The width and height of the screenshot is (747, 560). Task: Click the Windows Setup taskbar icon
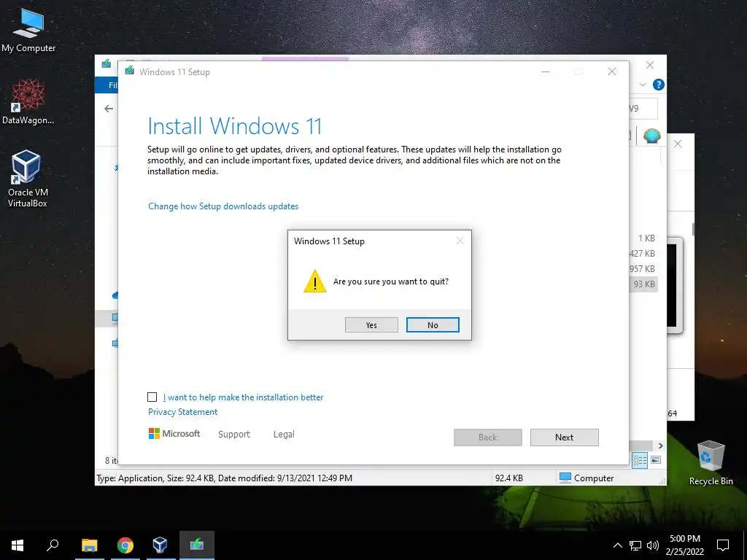[x=197, y=545]
